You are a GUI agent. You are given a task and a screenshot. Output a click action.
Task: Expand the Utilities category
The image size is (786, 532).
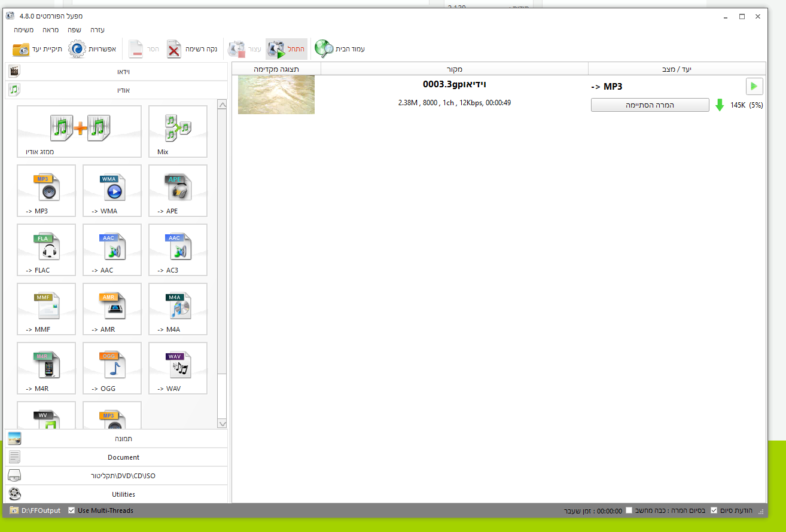click(x=117, y=494)
